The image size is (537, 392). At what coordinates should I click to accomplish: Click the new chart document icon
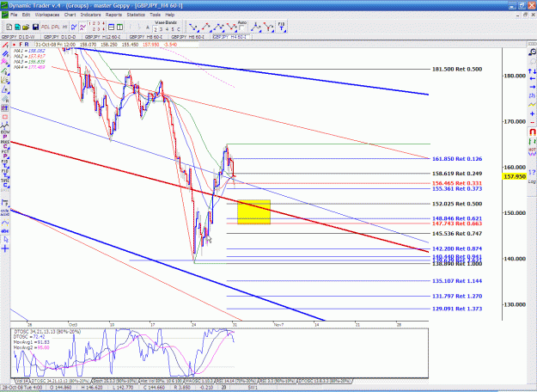(x=9, y=27)
